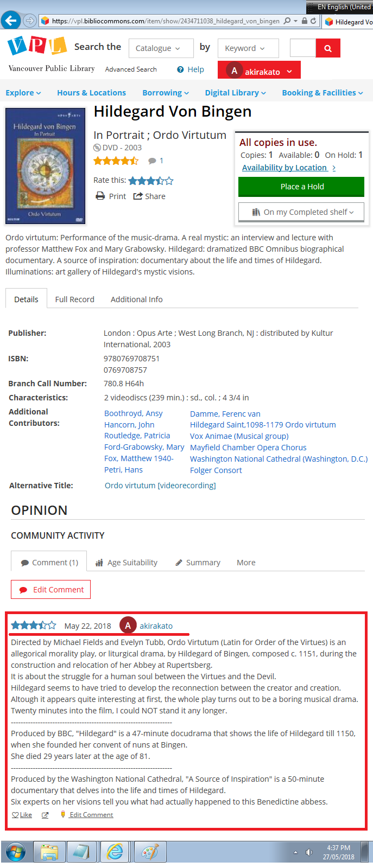This screenshot has width=373, height=868.
Task: Open Paint from the taskbar
Action: (x=149, y=852)
